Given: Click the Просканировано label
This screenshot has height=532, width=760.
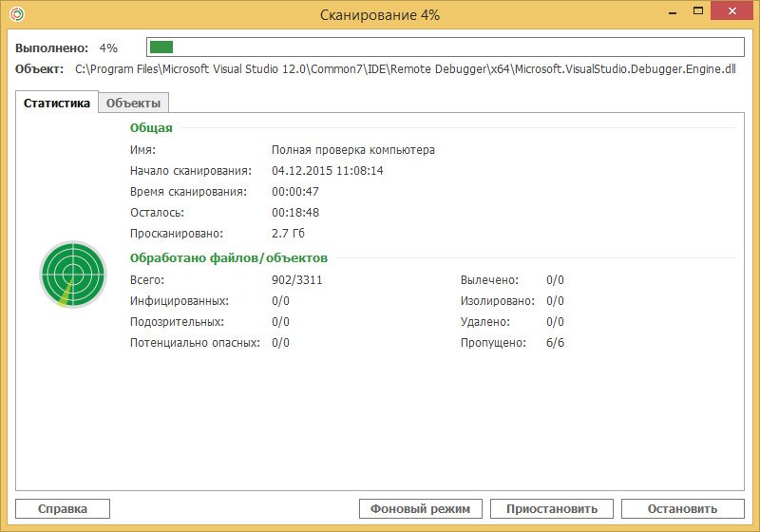Looking at the screenshot, I should tap(177, 234).
